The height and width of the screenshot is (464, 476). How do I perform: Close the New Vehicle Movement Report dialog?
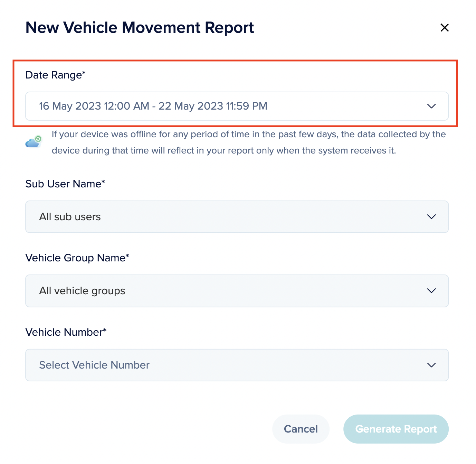point(444,28)
